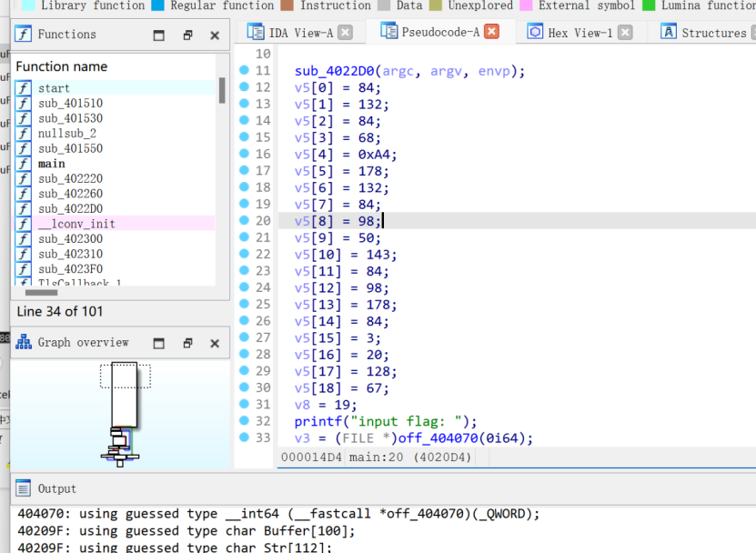This screenshot has height=553, width=756.
Task: Click the main:20 (4020D4) status text
Action: pos(409,457)
